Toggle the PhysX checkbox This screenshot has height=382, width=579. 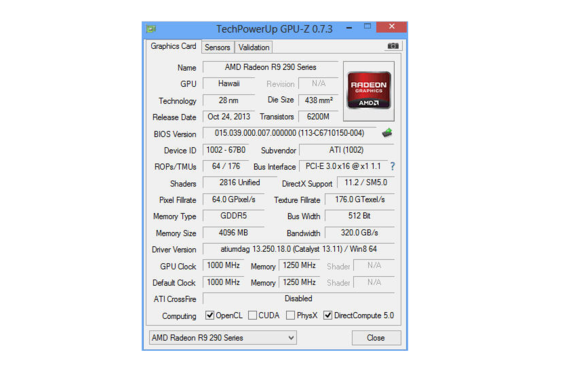291,315
